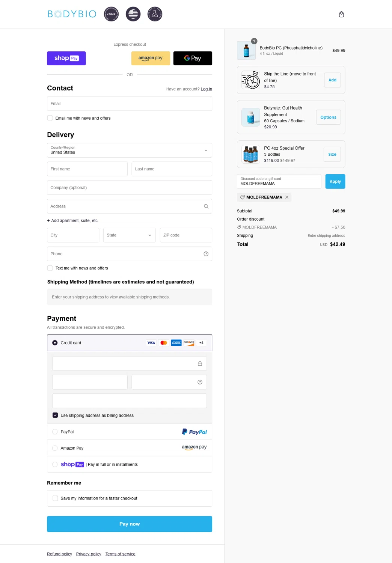Remove the MOLDFREEMAMA discount code tag
This screenshot has height=563, width=392.
coord(287,197)
